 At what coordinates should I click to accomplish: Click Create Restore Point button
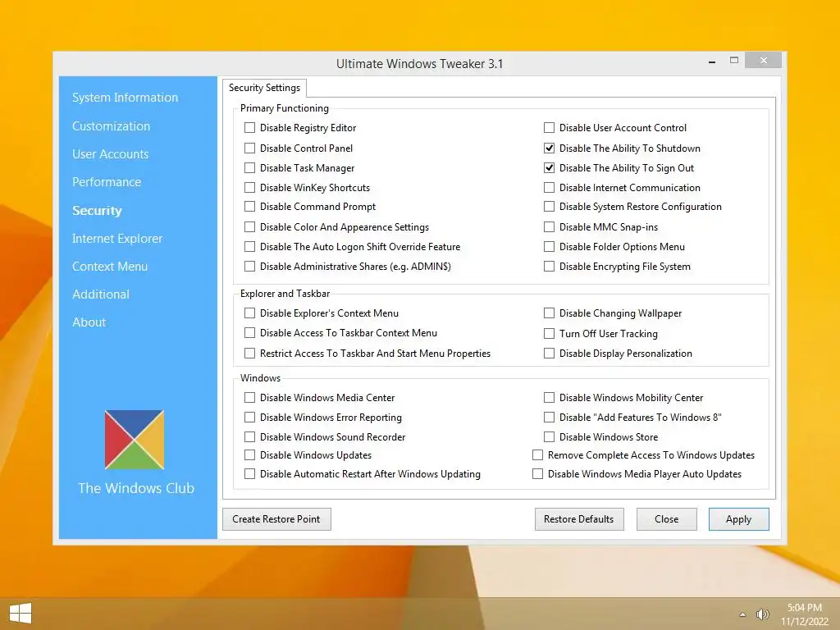click(x=276, y=519)
